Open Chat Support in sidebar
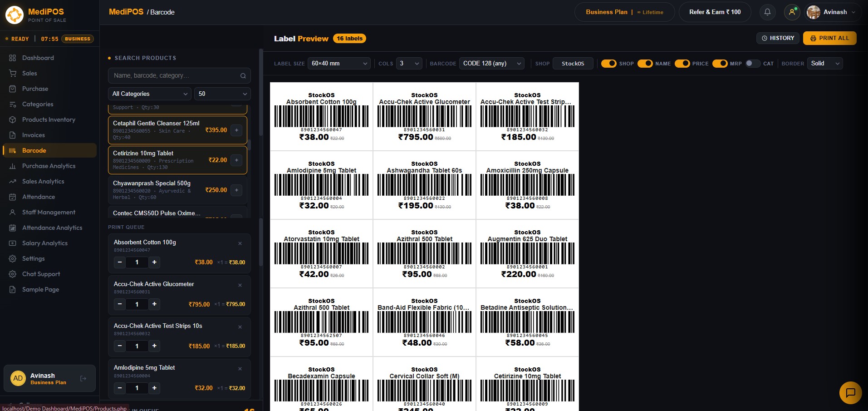Viewport: 868px width, 411px height. [x=50, y=274]
